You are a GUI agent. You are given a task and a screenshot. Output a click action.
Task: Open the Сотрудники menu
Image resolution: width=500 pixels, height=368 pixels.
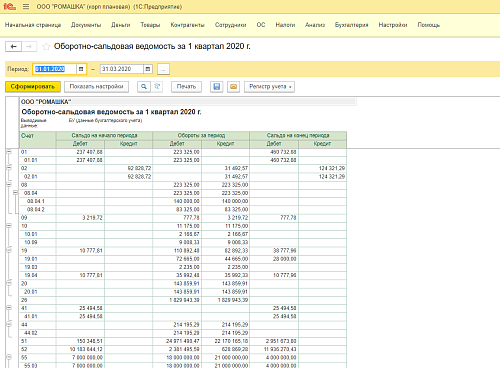point(231,25)
